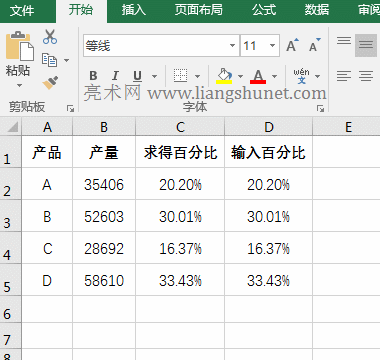Select row 1 header
380x360 pixels.
click(x=11, y=152)
